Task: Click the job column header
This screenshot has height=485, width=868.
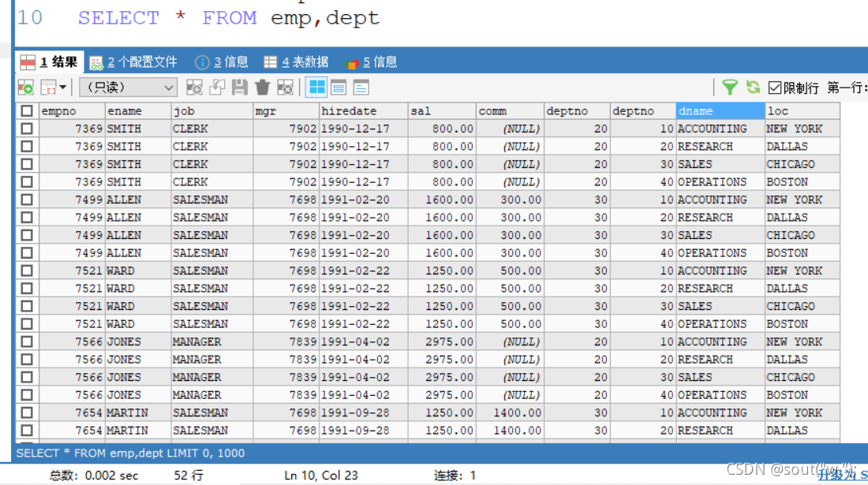Action: (212, 110)
